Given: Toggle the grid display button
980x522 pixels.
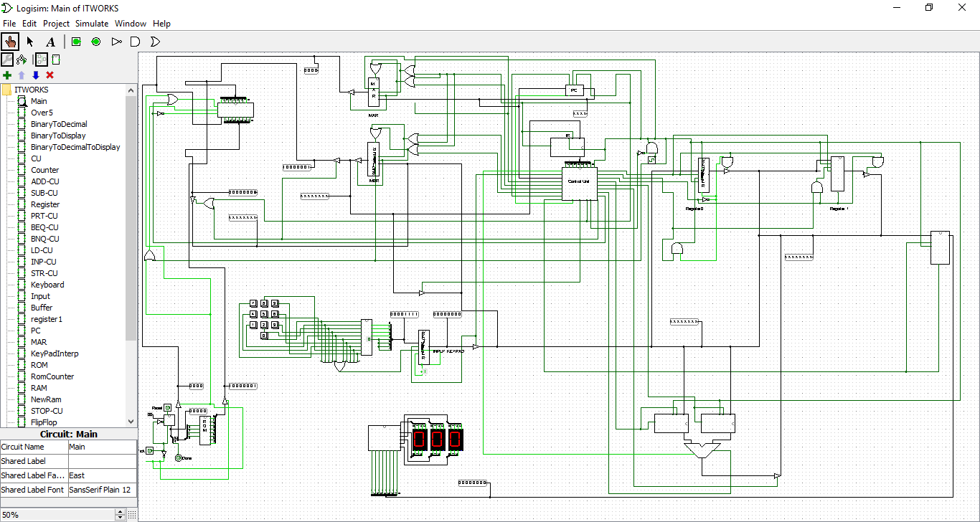Looking at the screenshot, I should (x=131, y=515).
